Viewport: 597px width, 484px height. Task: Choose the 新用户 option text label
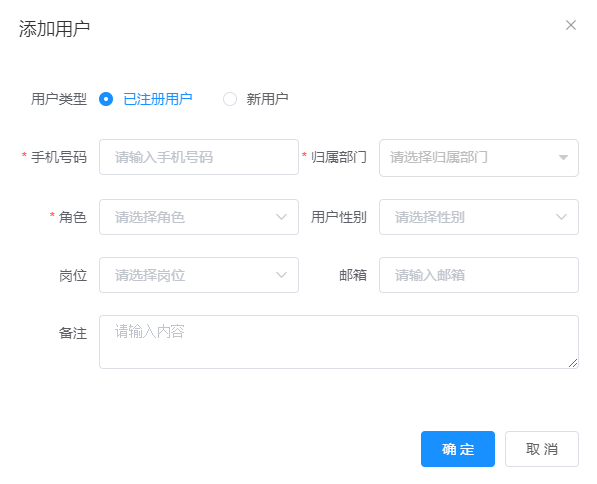[267, 99]
